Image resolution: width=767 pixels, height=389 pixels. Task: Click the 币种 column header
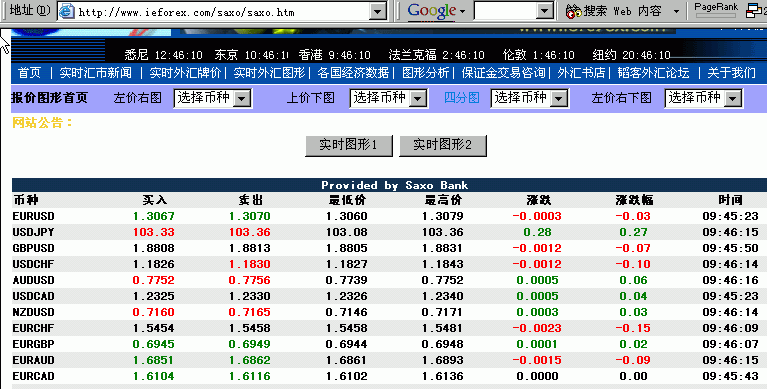pyautogui.click(x=25, y=200)
